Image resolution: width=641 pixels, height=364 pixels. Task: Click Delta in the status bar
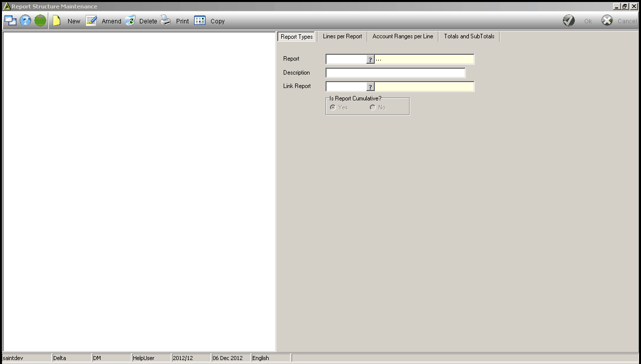(72, 358)
